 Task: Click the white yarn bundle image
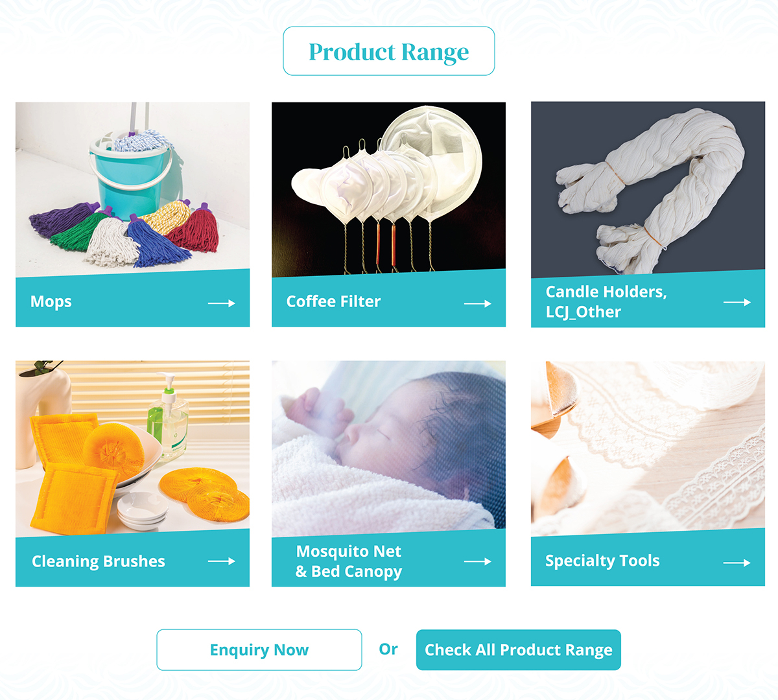pyautogui.click(x=648, y=188)
